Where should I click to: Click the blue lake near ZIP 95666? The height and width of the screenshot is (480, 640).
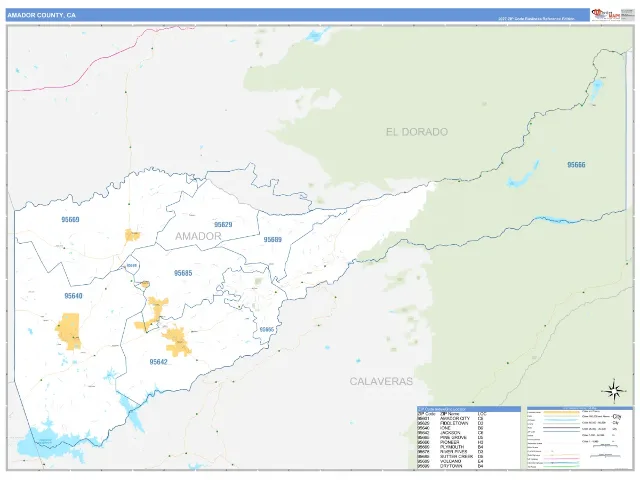523,175
